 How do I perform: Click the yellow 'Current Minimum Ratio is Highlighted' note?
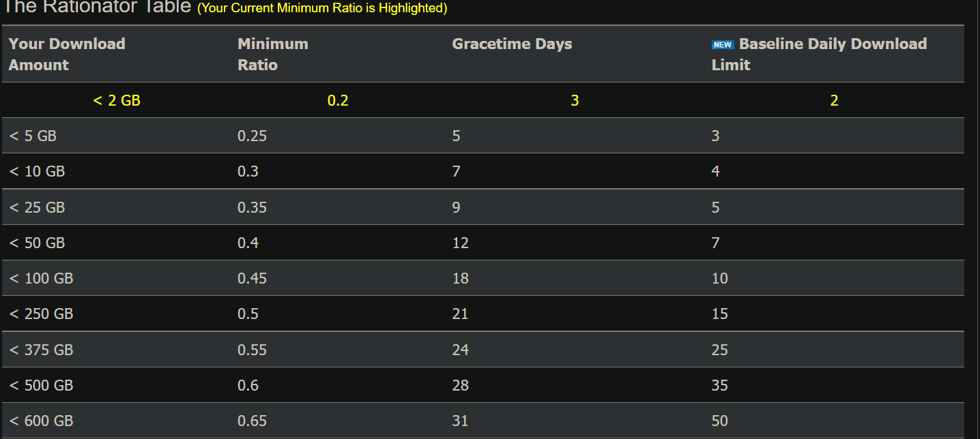[322, 8]
